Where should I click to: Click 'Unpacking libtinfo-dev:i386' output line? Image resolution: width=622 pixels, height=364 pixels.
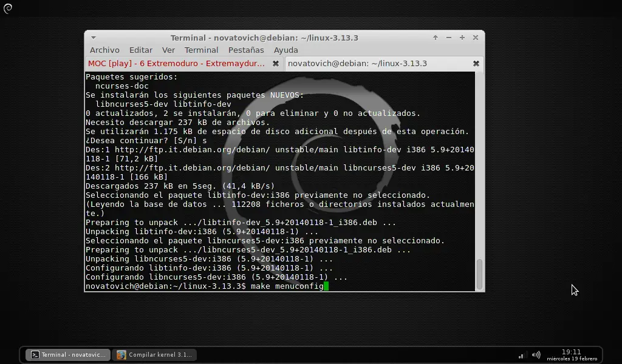202,232
